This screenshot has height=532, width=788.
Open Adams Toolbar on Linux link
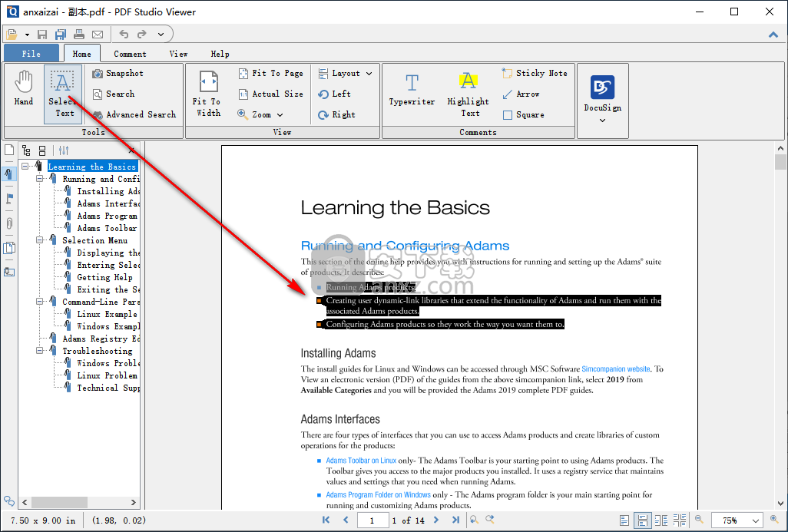(x=361, y=461)
